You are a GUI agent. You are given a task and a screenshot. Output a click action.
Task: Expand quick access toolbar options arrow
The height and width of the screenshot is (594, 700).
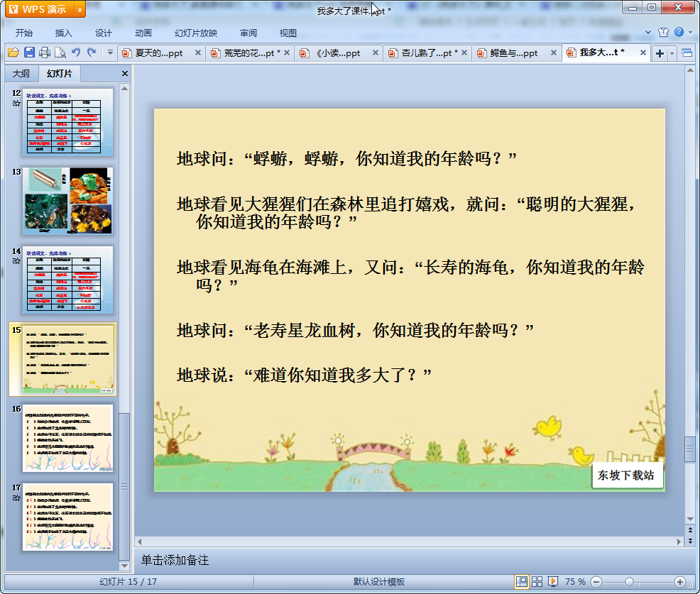110,53
